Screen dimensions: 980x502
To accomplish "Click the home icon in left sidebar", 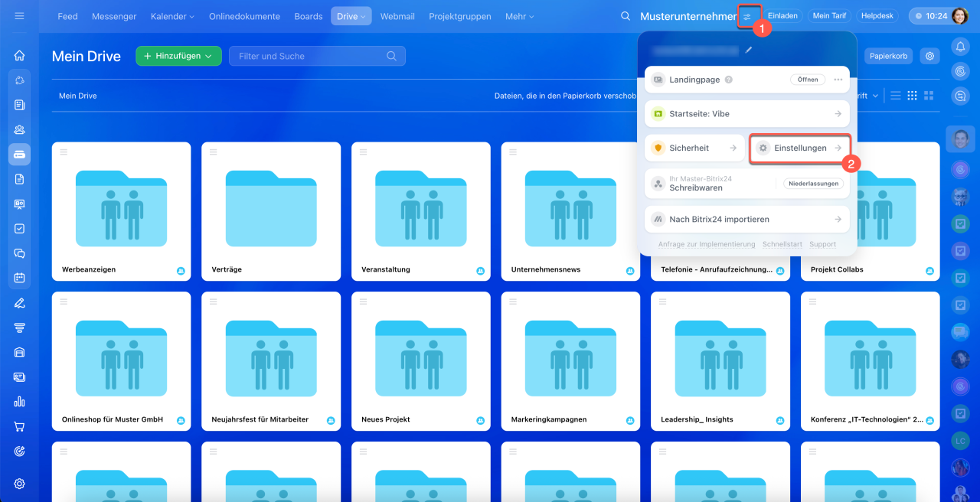I will click(19, 55).
